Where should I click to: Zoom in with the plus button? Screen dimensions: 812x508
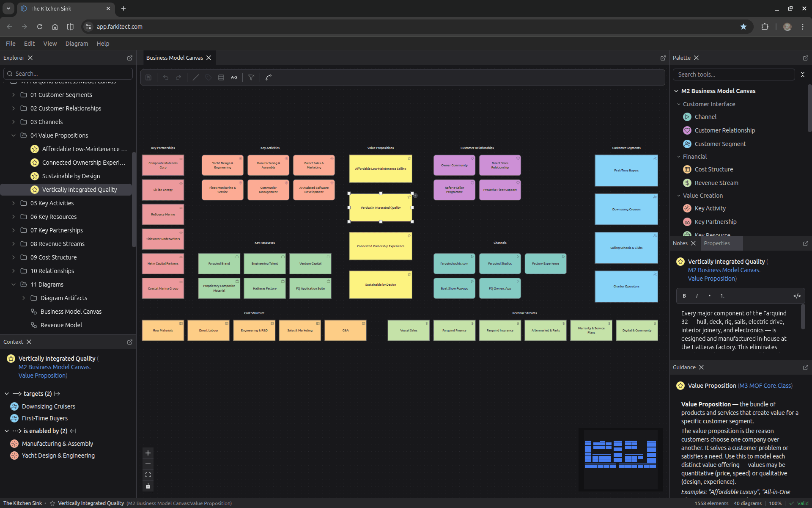[x=148, y=453]
